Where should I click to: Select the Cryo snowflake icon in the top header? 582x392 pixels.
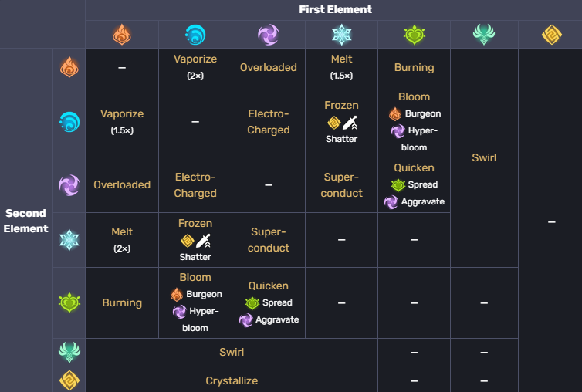[x=341, y=35]
